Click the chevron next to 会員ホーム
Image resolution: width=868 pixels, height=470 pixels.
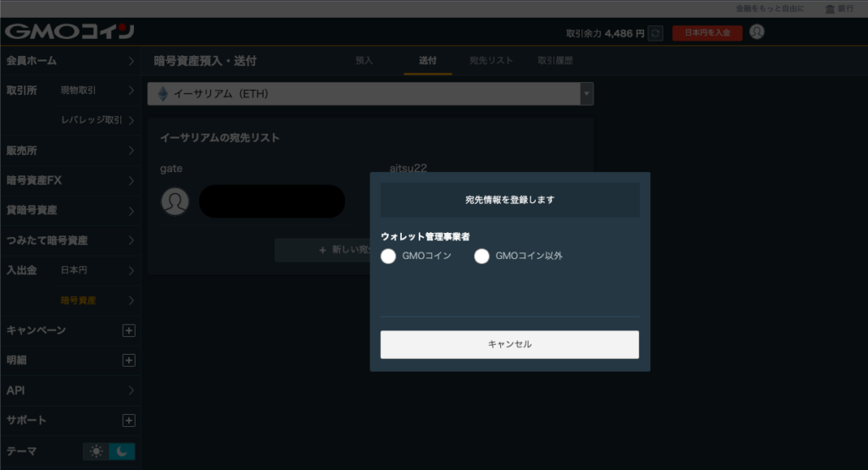pyautogui.click(x=131, y=61)
